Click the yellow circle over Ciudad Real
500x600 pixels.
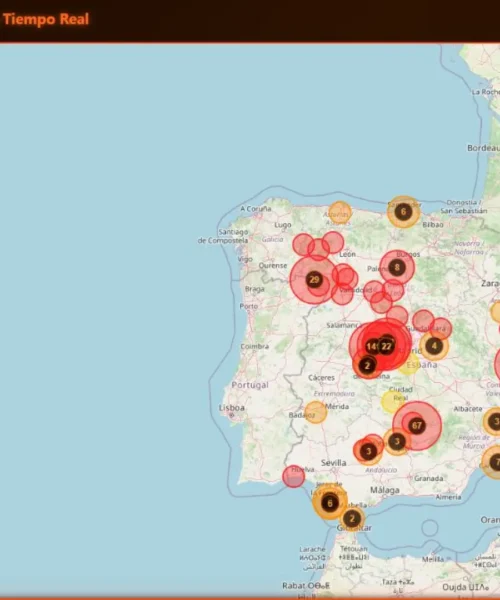pyautogui.click(x=392, y=401)
